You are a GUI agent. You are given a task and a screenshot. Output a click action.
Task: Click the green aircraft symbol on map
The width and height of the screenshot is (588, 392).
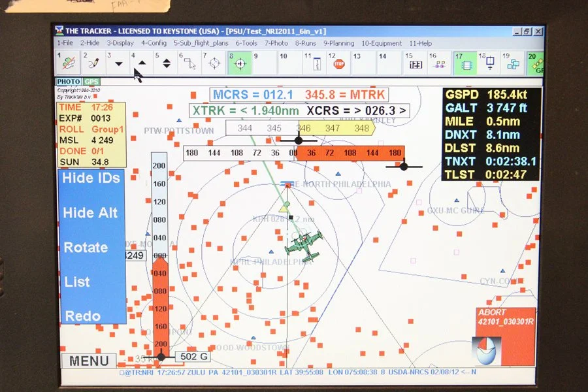[x=304, y=246]
